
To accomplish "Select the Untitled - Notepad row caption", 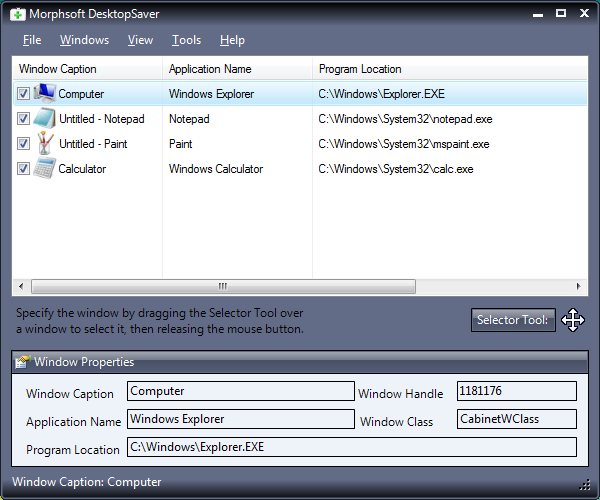I will 102,119.
